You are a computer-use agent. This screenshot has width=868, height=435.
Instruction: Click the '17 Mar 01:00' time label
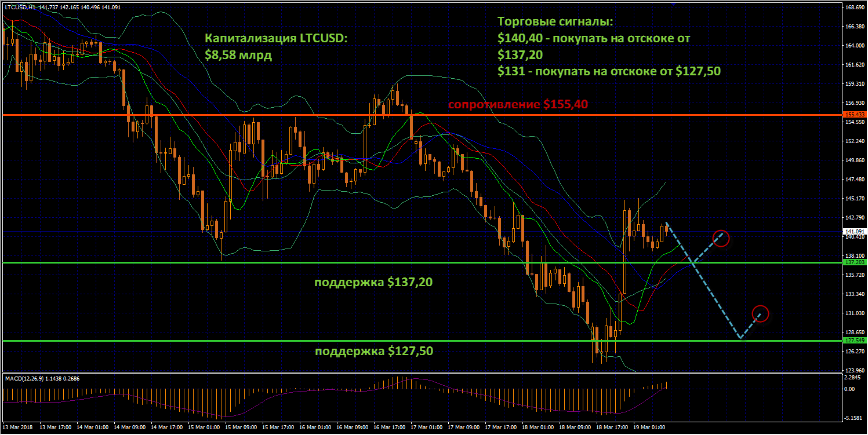426,427
